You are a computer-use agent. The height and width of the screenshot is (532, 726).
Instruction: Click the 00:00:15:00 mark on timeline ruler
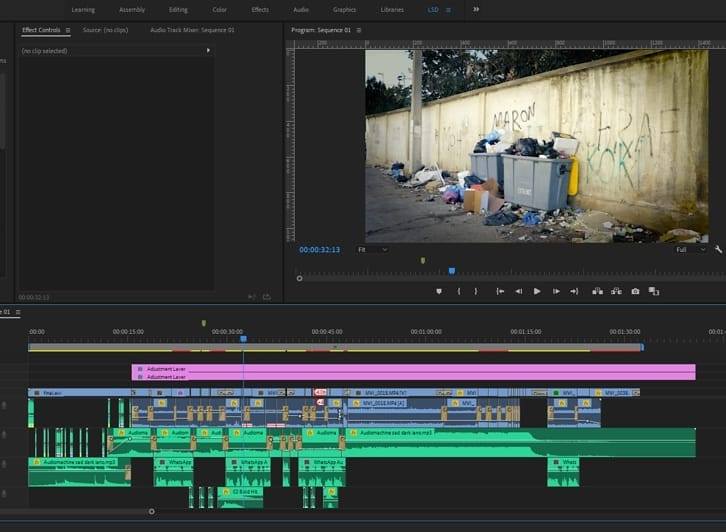(128, 332)
